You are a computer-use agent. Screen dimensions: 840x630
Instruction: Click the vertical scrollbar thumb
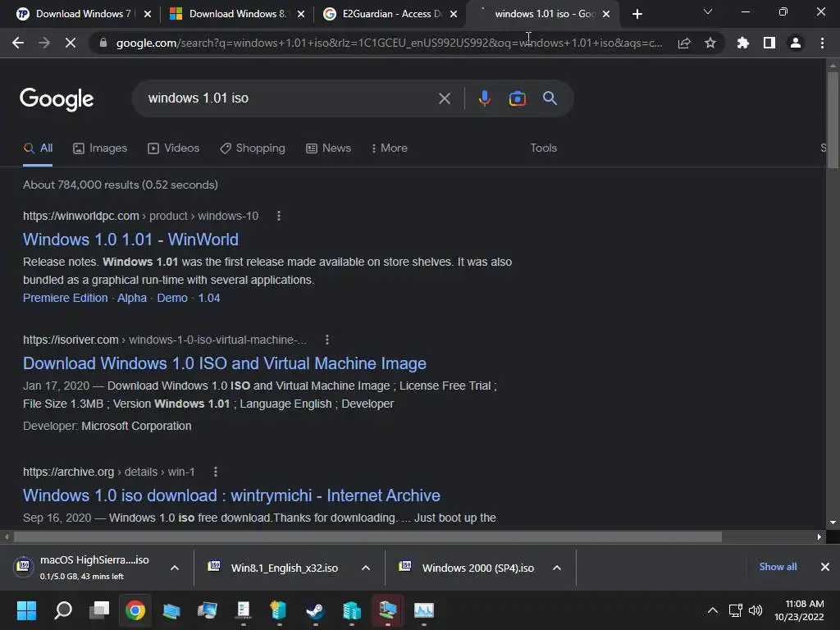833,120
